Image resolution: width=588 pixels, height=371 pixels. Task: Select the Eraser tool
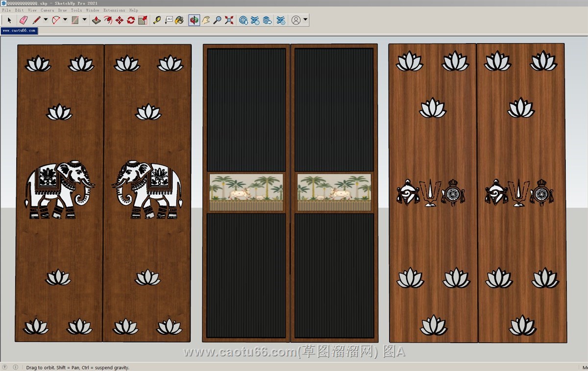tap(23, 20)
